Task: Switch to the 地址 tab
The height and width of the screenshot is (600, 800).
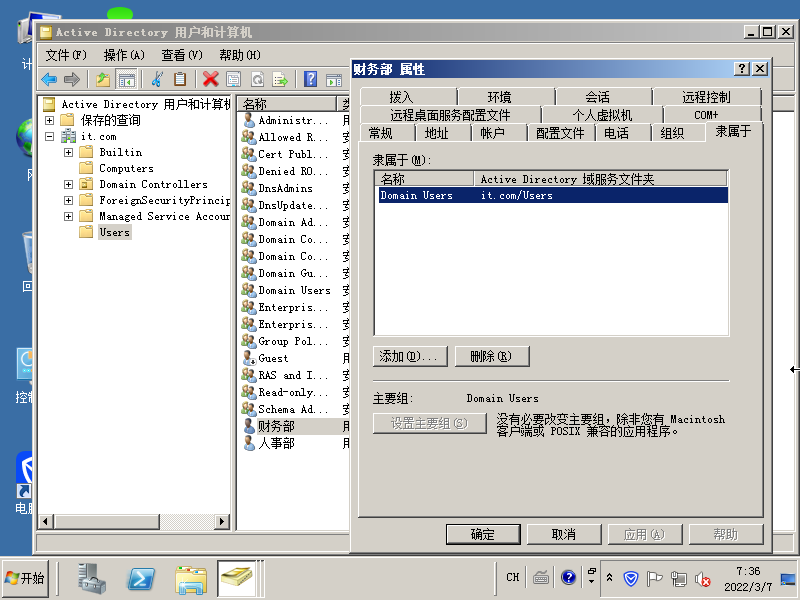Action: (437, 133)
